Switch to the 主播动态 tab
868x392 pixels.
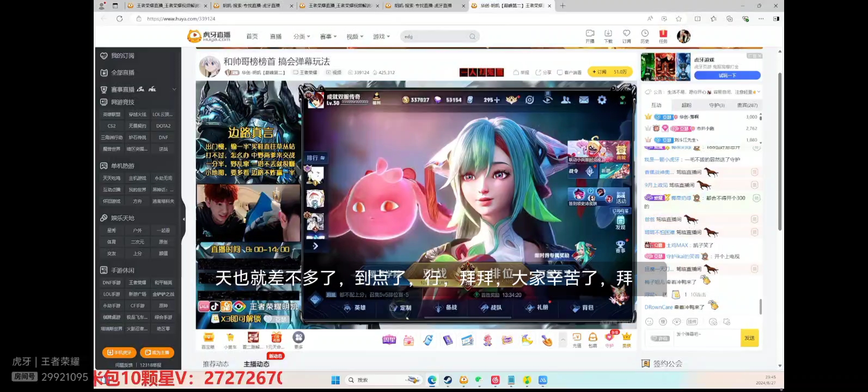(256, 364)
